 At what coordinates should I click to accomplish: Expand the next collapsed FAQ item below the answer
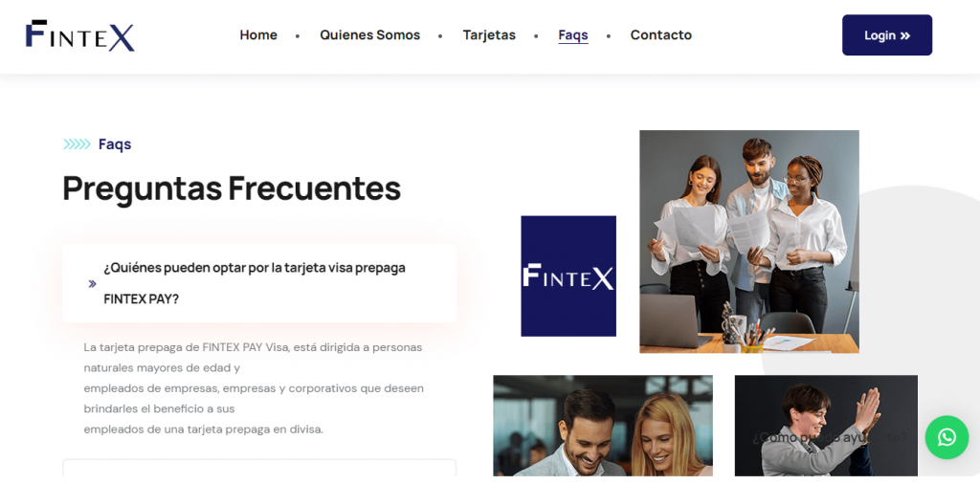(259, 468)
